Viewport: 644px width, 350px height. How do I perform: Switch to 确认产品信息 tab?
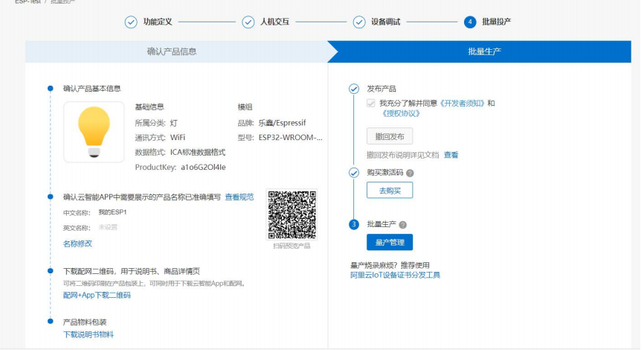pos(176,51)
